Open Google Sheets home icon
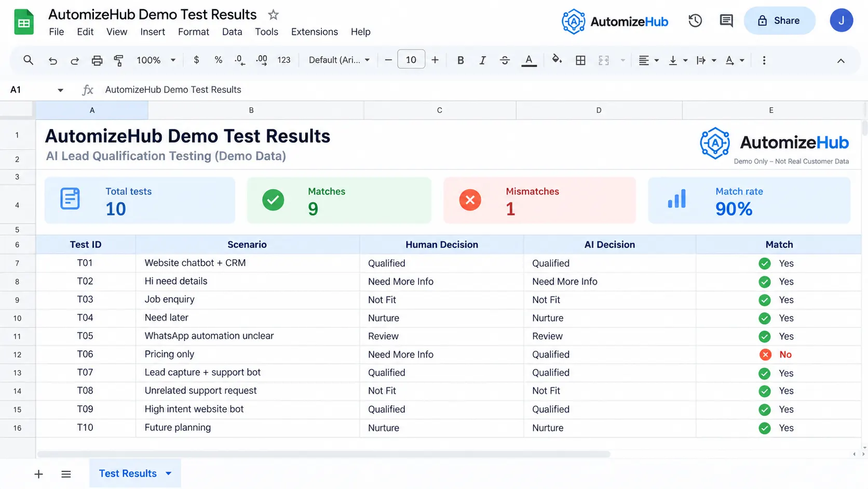Viewport: 868px width, 489px height. pos(23,22)
